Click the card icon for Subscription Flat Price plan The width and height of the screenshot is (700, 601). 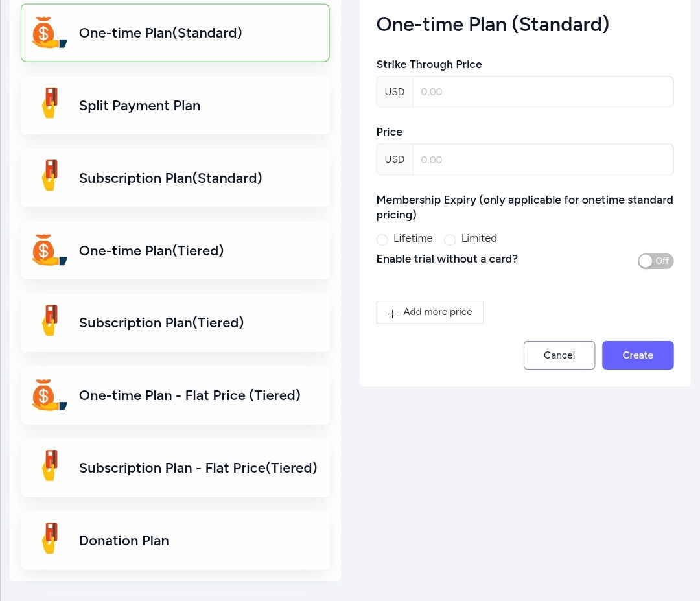coord(49,465)
